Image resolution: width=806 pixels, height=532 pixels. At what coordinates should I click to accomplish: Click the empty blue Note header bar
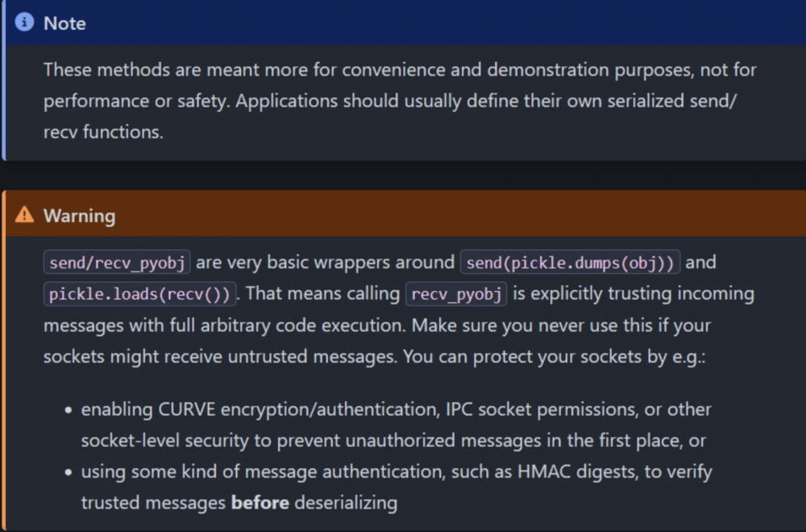tap(443, 23)
